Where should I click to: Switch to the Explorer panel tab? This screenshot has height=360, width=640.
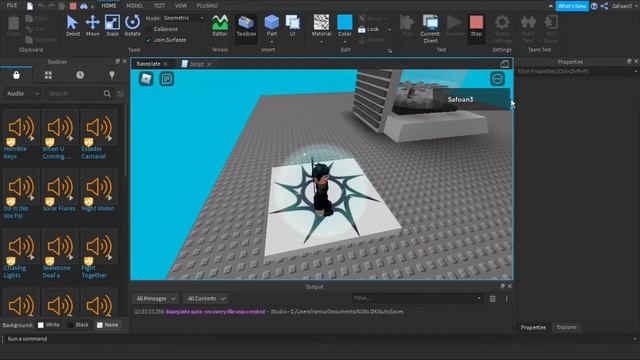567,327
